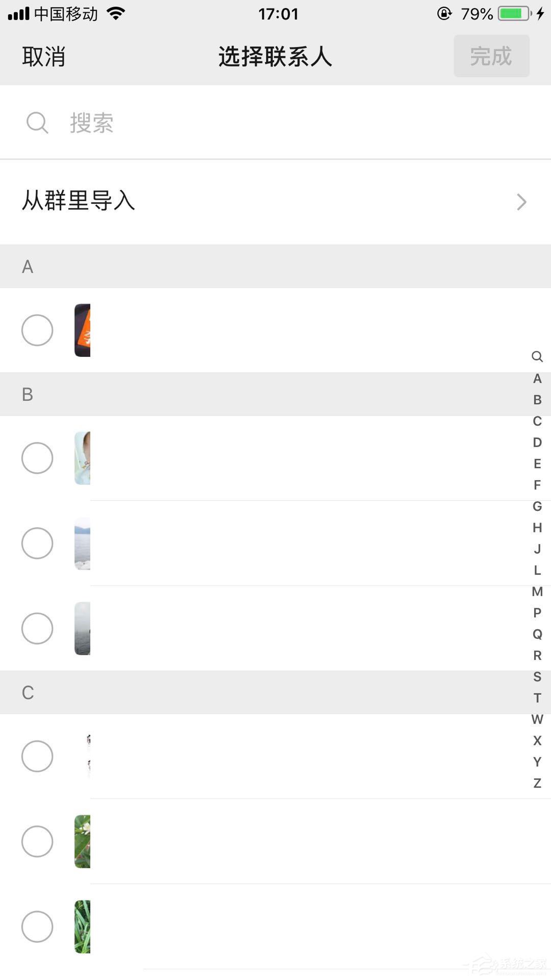Open 从群里导入 via the chevron arrow
This screenshot has width=551, height=980.
pos(521,202)
